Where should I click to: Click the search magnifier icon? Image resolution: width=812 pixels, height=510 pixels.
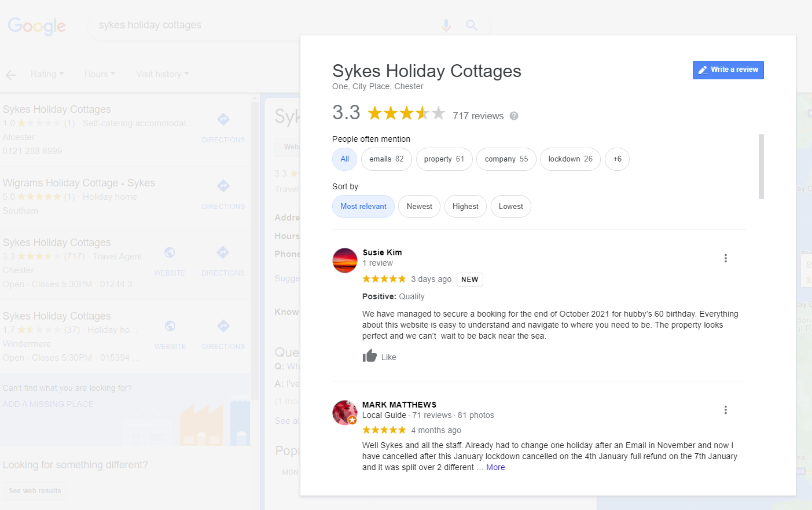472,25
